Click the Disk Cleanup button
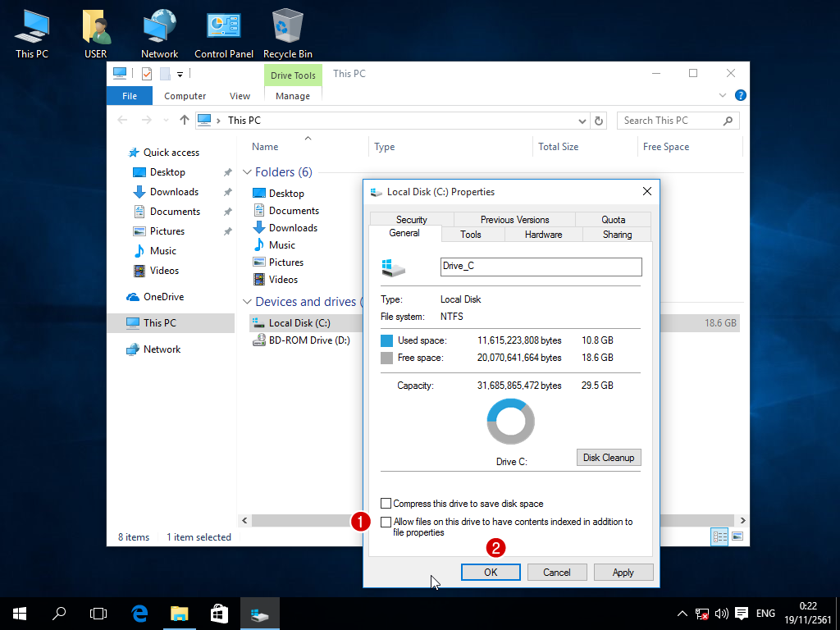The width and height of the screenshot is (840, 630). coord(609,458)
